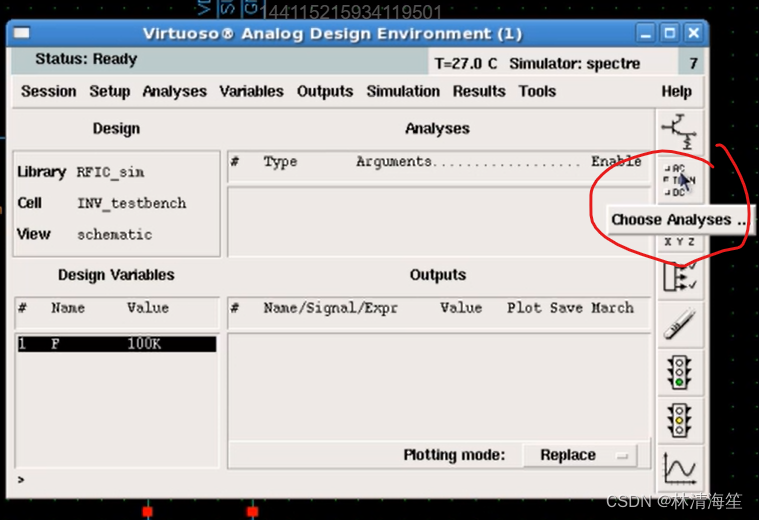Open the Analyses menu

pyautogui.click(x=174, y=91)
